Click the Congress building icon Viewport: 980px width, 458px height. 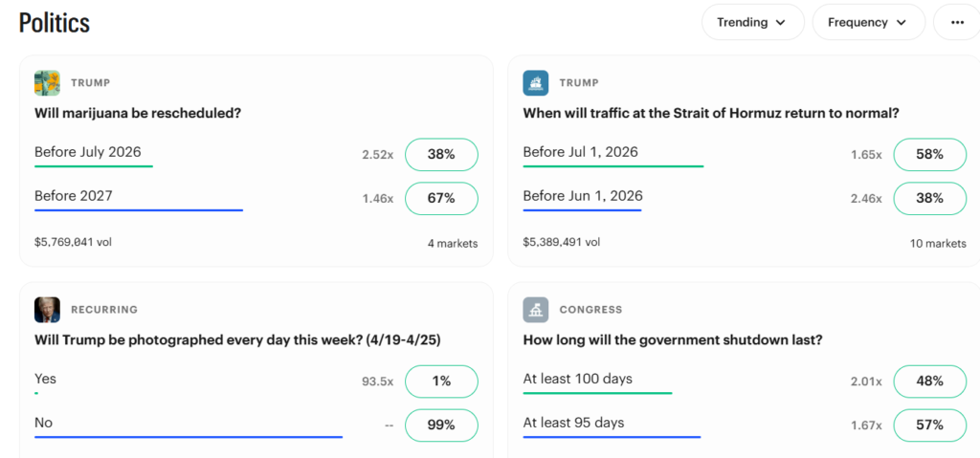(535, 310)
